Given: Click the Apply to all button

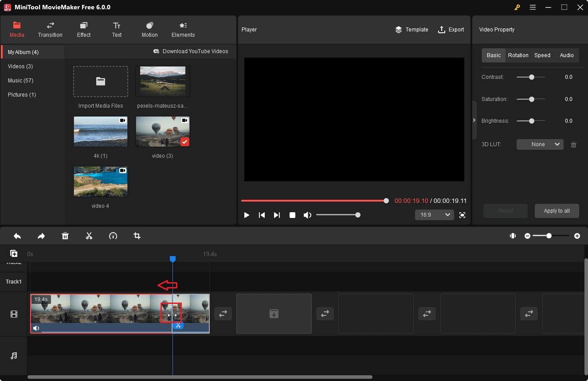Looking at the screenshot, I should click(557, 211).
